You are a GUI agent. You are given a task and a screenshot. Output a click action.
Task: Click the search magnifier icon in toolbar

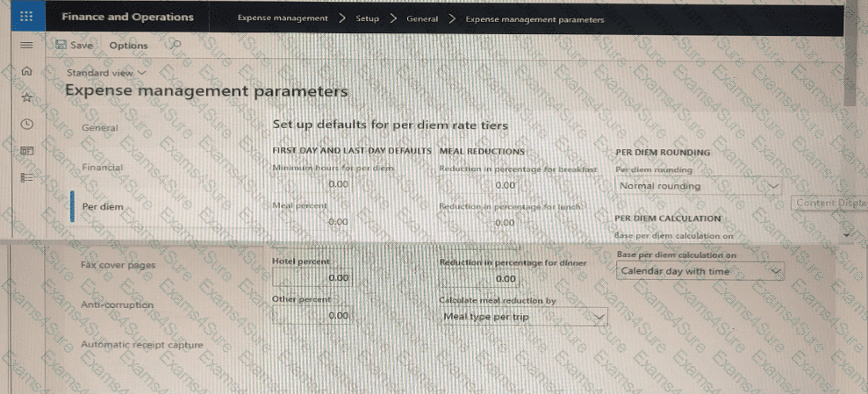tap(176, 45)
